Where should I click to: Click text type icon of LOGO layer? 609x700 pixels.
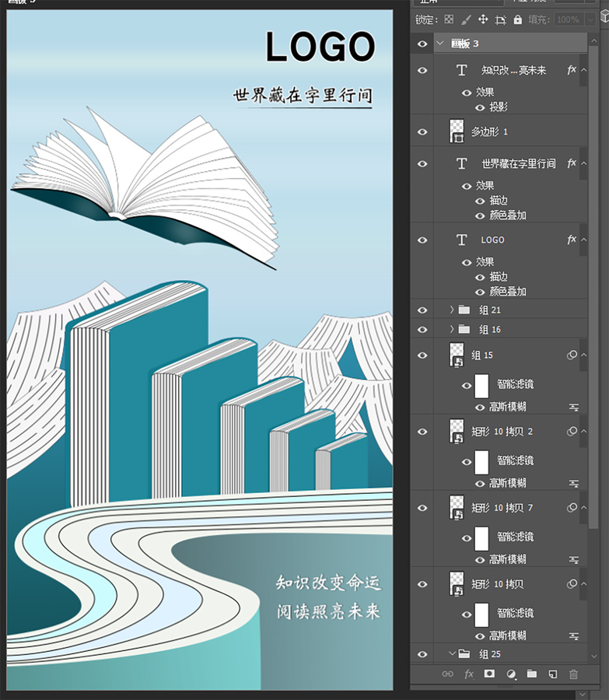462,240
